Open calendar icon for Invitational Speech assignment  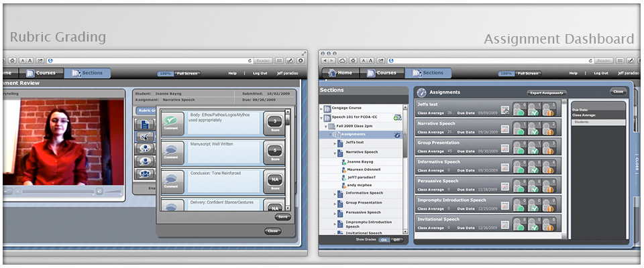pos(504,224)
